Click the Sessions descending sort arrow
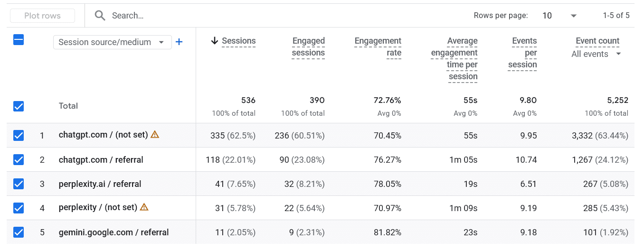The height and width of the screenshot is (250, 644). click(x=215, y=41)
